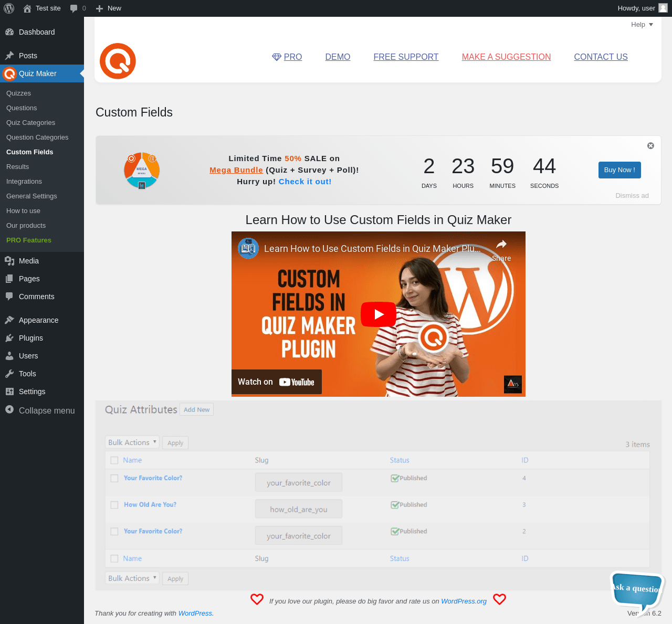The image size is (672, 624).
Task: Toggle the select-all checkbox in table header
Action: [114, 460]
